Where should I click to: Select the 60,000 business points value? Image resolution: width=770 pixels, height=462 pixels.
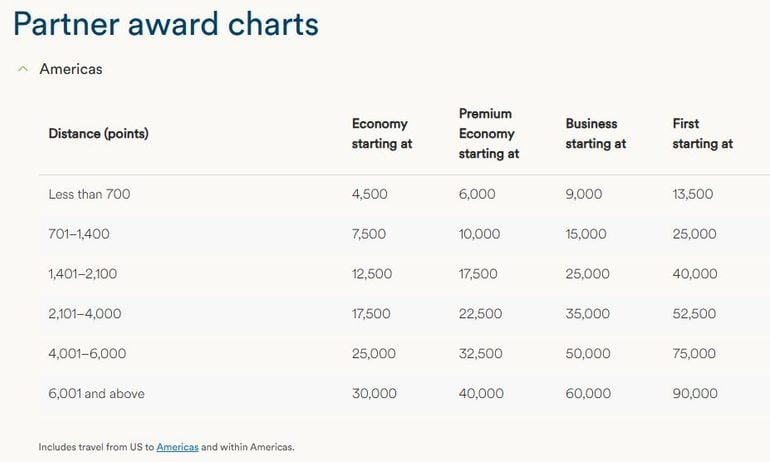pyautogui.click(x=588, y=394)
